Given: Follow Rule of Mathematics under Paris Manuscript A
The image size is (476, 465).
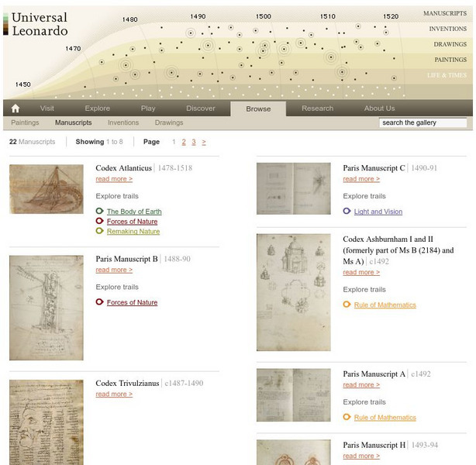Looking at the screenshot, I should click(385, 418).
